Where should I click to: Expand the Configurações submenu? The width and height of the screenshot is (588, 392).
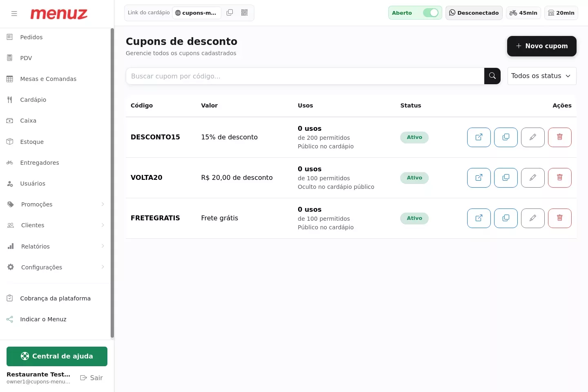[55, 267]
